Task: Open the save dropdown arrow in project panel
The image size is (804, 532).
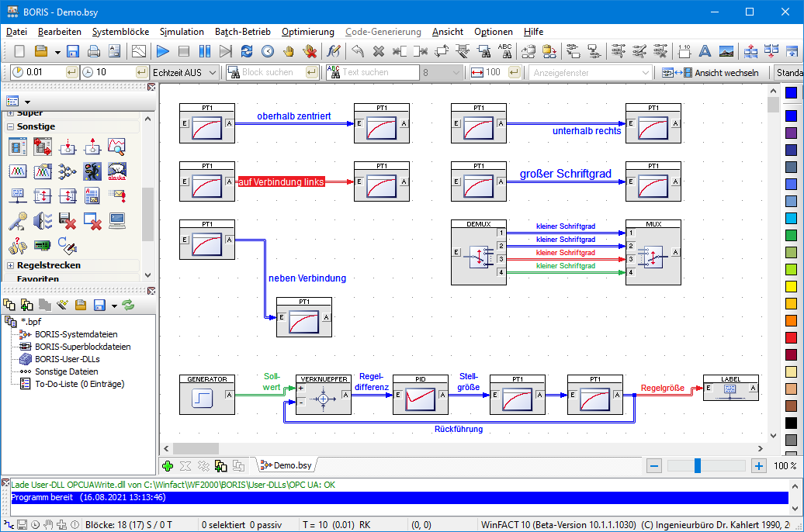Action: tap(114, 306)
